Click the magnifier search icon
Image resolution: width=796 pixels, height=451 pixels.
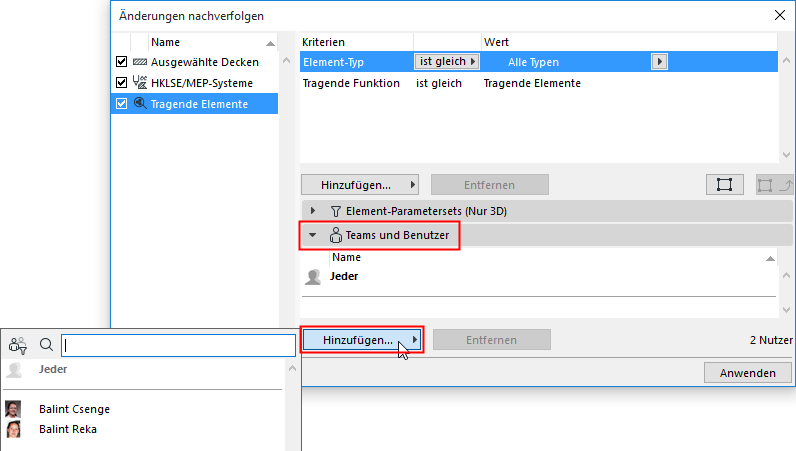pos(46,346)
